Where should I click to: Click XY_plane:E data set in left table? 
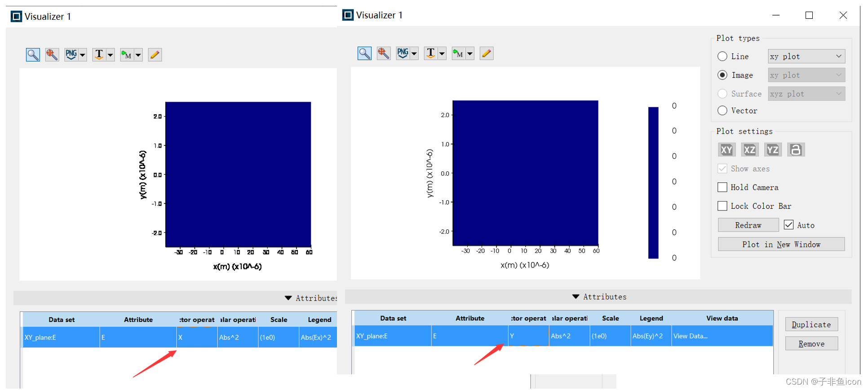[x=62, y=337]
